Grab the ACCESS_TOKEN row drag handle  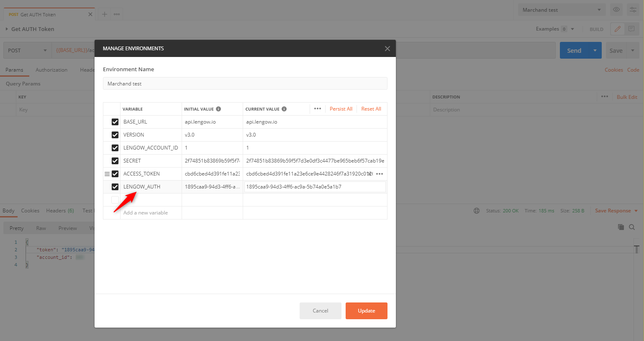point(107,174)
